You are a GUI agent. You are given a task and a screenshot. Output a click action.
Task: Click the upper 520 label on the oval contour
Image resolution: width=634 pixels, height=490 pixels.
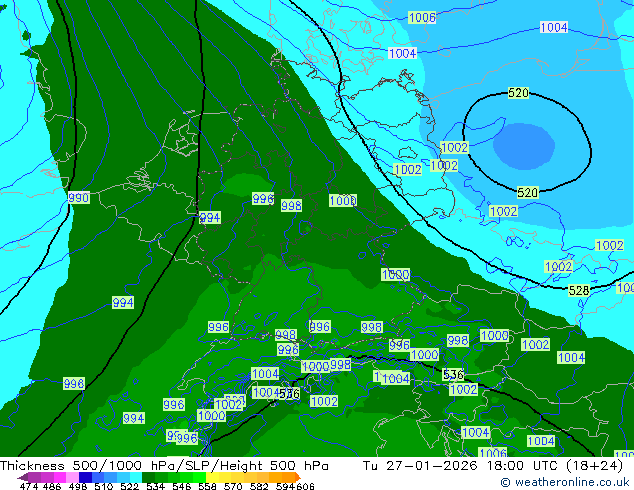click(518, 93)
